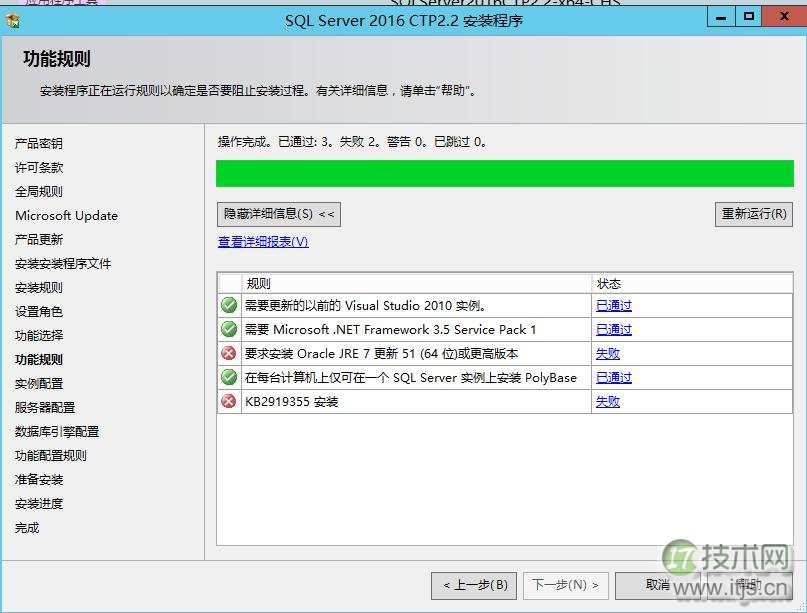This screenshot has height=613, width=807.
Task: Click the red failure icon for KB2919355 rule
Action: (x=229, y=401)
